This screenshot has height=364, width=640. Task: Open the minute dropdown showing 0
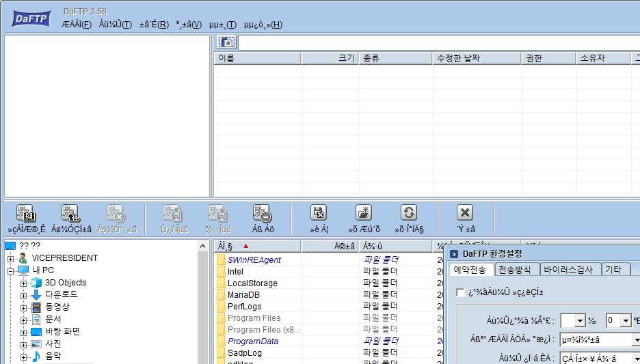[x=626, y=321]
